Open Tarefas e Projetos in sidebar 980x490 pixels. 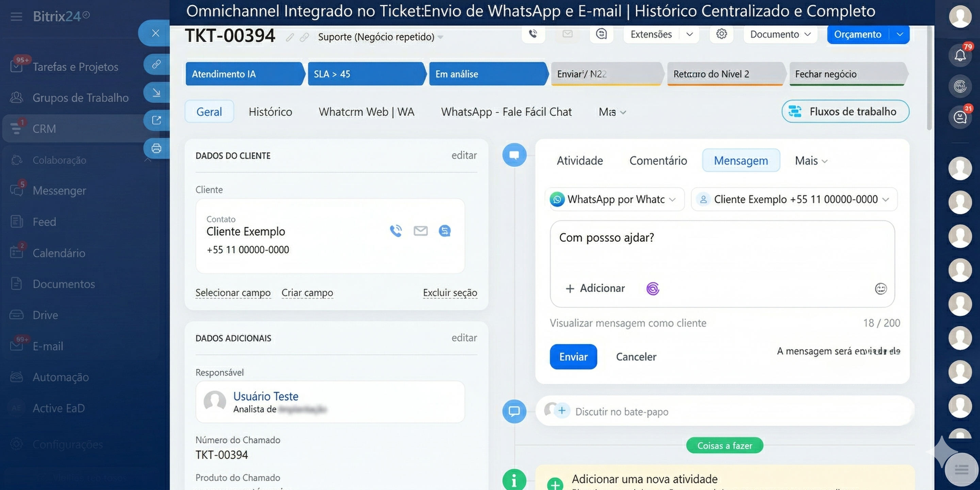coord(75,67)
